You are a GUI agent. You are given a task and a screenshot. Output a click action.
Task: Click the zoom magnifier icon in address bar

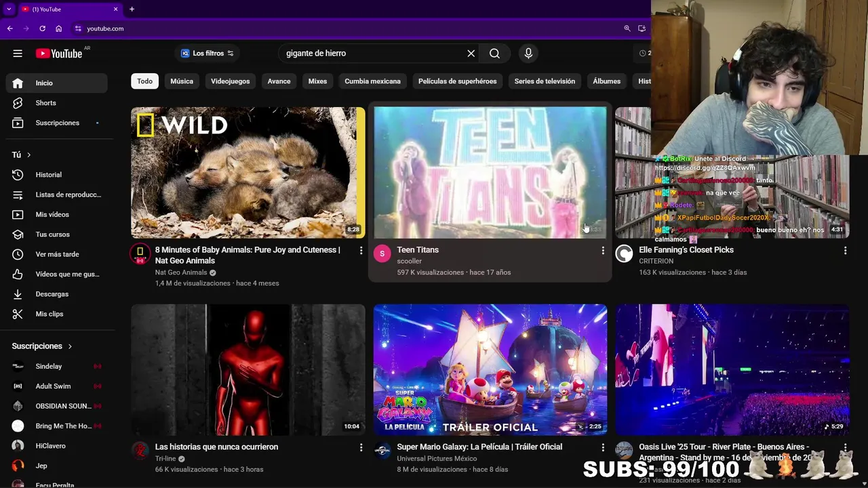point(627,28)
